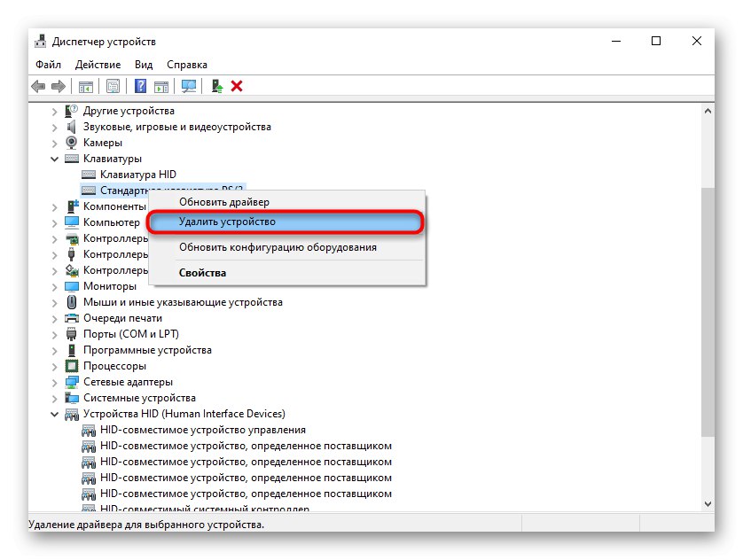Image resolution: width=743 pixels, height=560 pixels.
Task: Click the Камеры webcam icon
Action: (x=72, y=142)
